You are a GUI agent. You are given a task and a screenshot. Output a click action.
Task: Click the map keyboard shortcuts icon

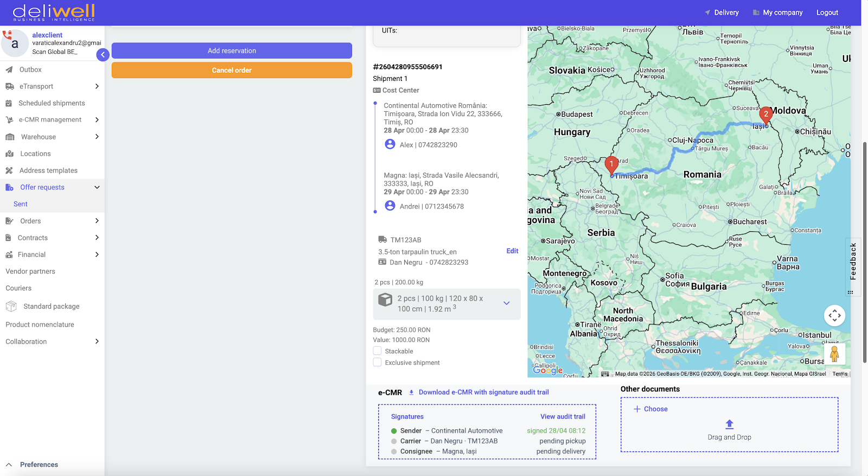605,373
